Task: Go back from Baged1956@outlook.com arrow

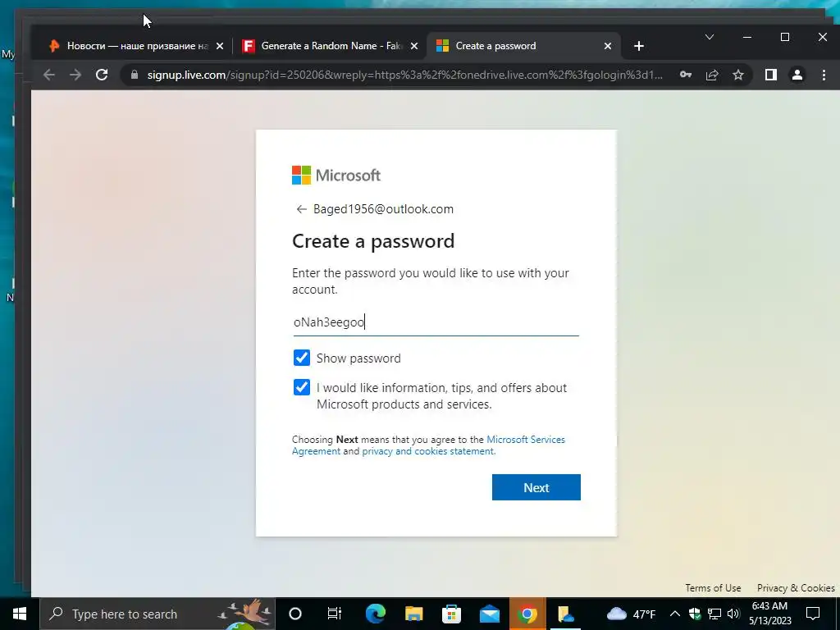Action: coord(302,209)
